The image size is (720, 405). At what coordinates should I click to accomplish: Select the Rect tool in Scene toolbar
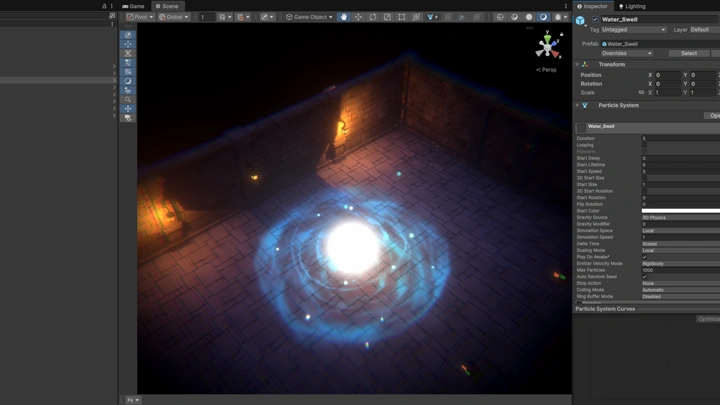[x=402, y=17]
